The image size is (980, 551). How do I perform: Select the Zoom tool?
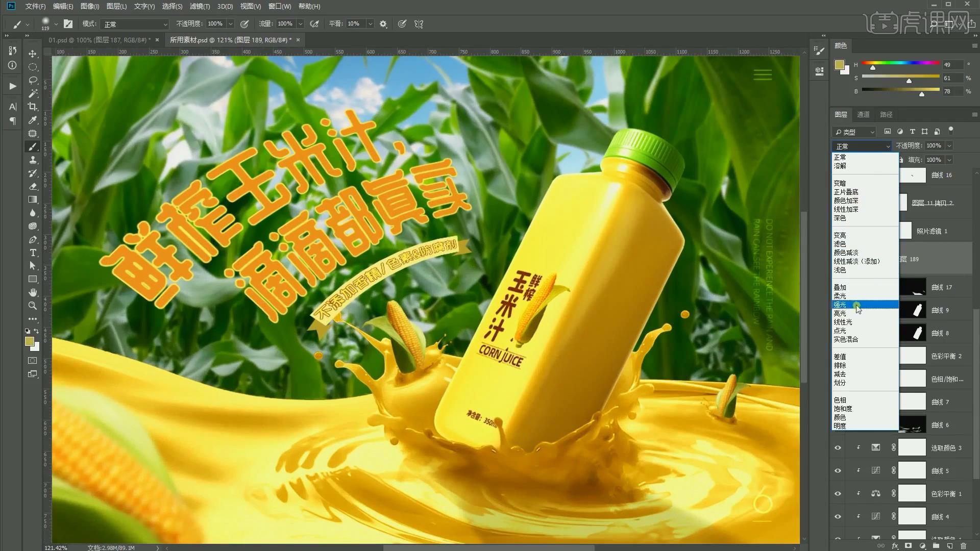[33, 306]
